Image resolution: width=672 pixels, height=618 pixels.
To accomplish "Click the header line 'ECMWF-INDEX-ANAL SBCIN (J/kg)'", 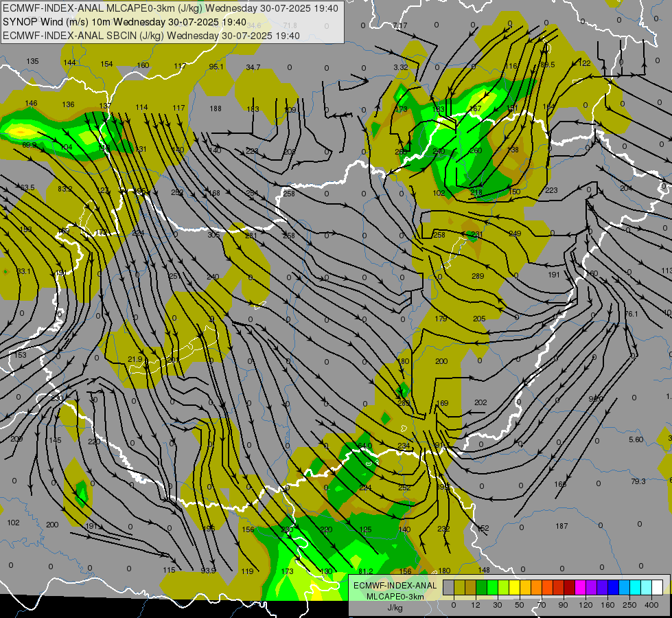I will click(x=83, y=36).
